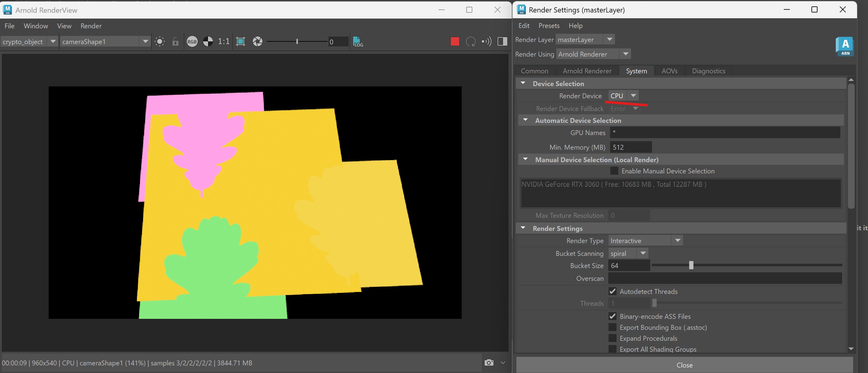868x373 pixels.
Task: Toggle the IPR update wave icon
Action: [x=487, y=41]
